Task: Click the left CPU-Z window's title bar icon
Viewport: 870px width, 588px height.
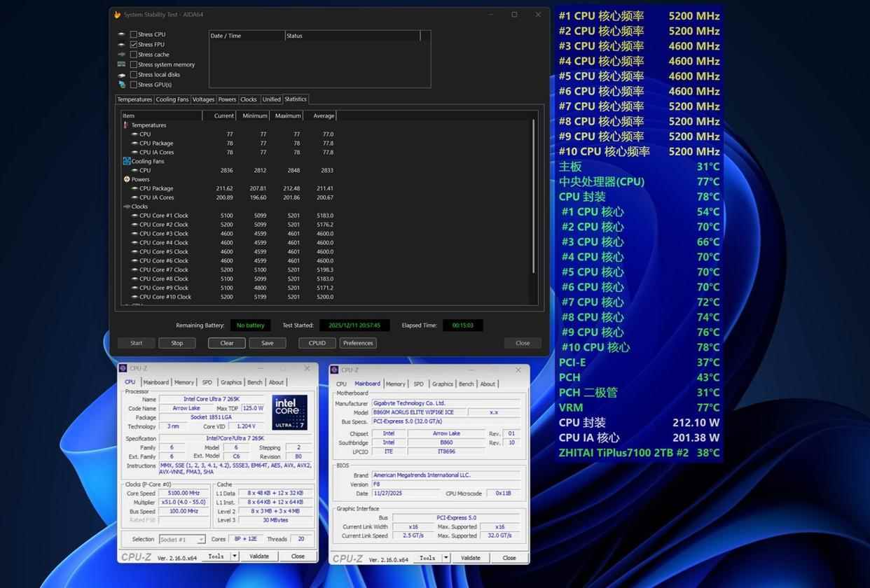Action: tap(123, 368)
